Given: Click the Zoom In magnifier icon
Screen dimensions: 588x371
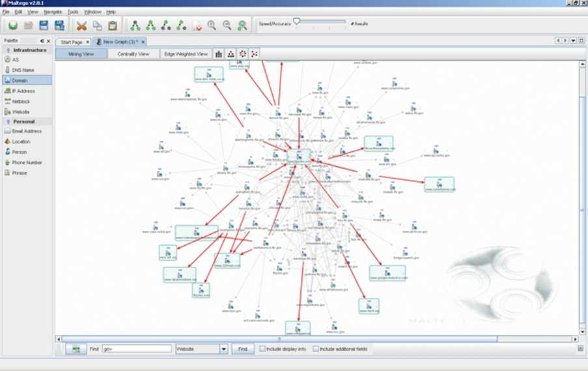Looking at the screenshot, I should pos(212,25).
